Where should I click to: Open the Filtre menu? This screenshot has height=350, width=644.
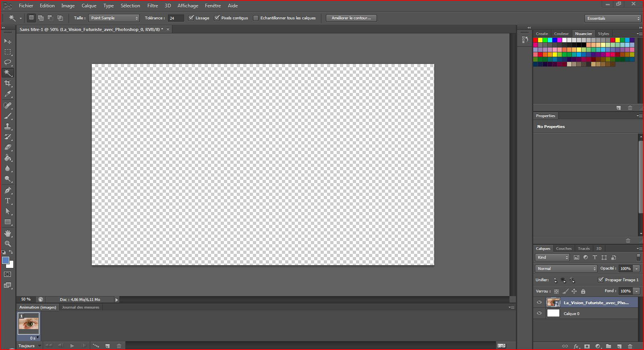(153, 6)
